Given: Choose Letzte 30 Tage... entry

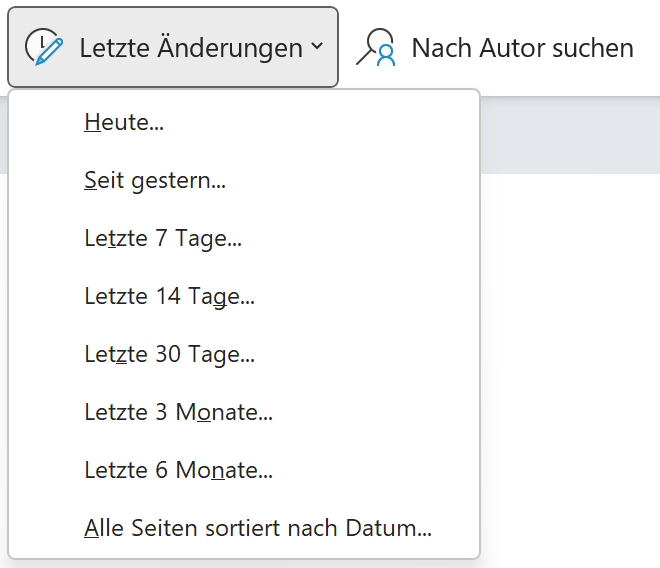Looking at the screenshot, I should [244, 354].
